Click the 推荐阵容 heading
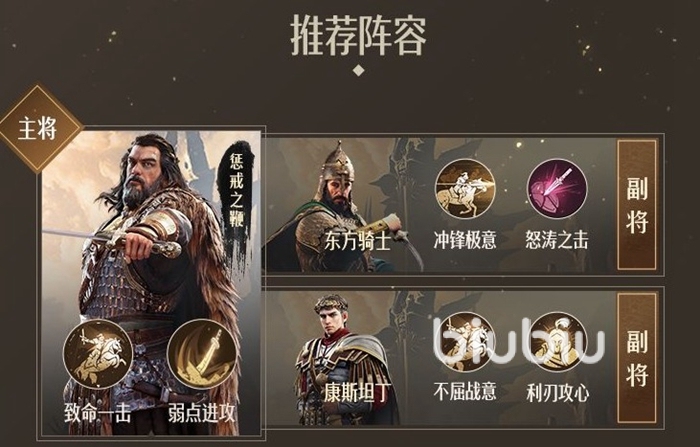The image size is (700, 447). click(x=358, y=36)
